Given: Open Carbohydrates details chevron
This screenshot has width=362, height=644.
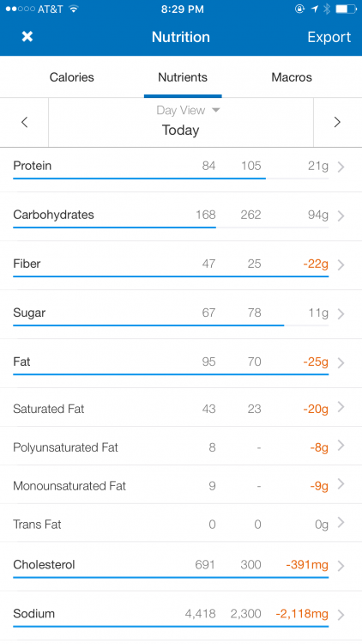Looking at the screenshot, I should click(341, 216).
